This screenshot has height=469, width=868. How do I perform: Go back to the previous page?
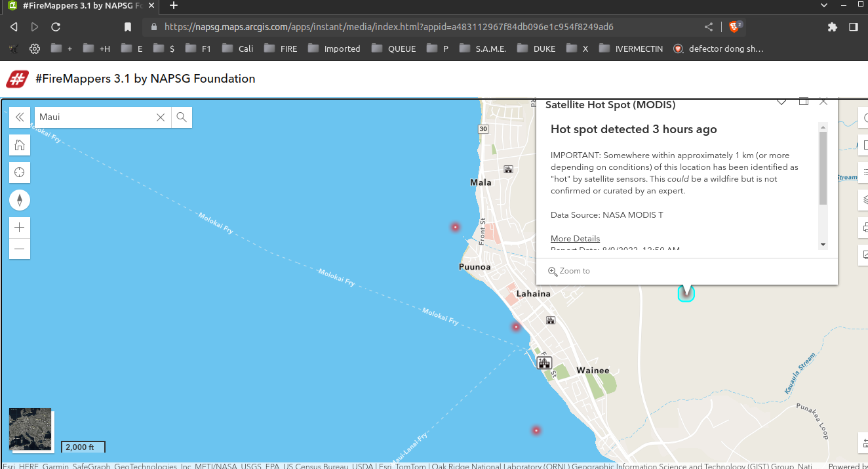(14, 27)
